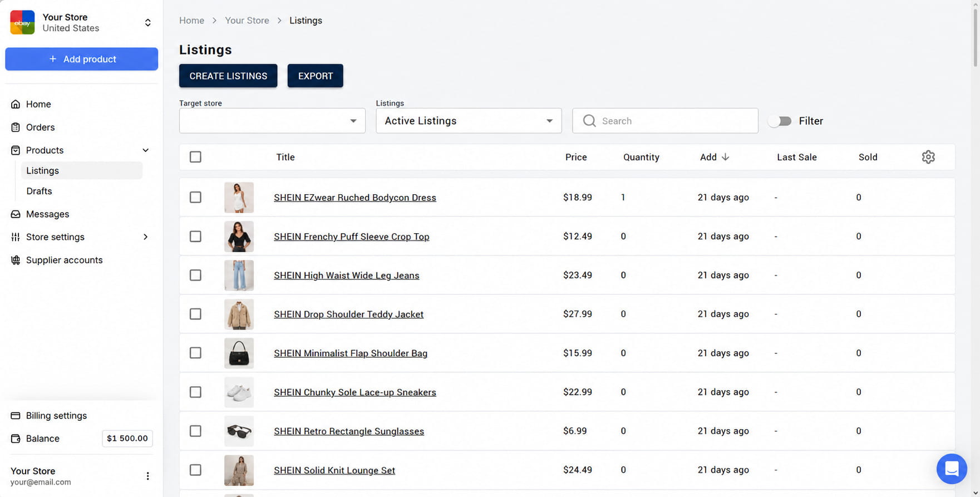Go to Home breadcrumb link
Screen dimensions: 980x497
point(191,21)
